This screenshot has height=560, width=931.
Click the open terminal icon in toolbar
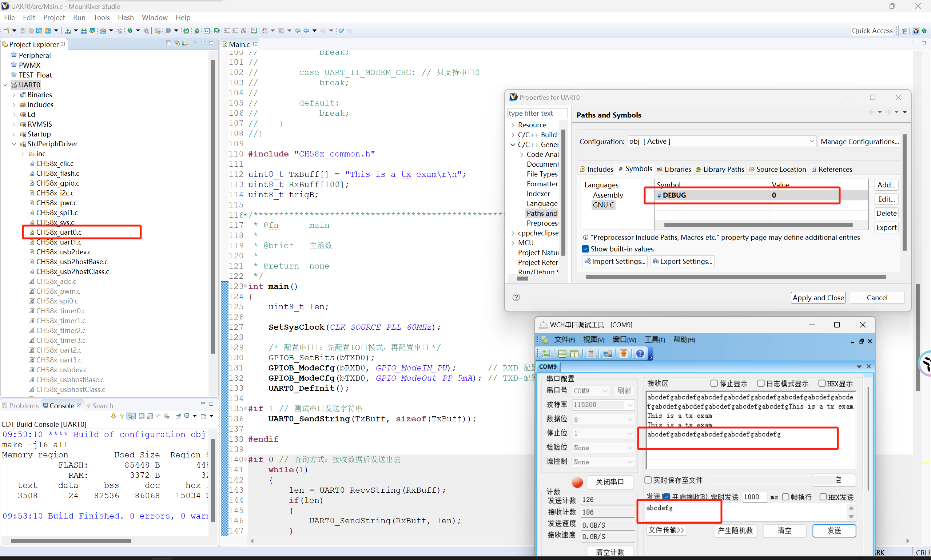tap(207, 31)
